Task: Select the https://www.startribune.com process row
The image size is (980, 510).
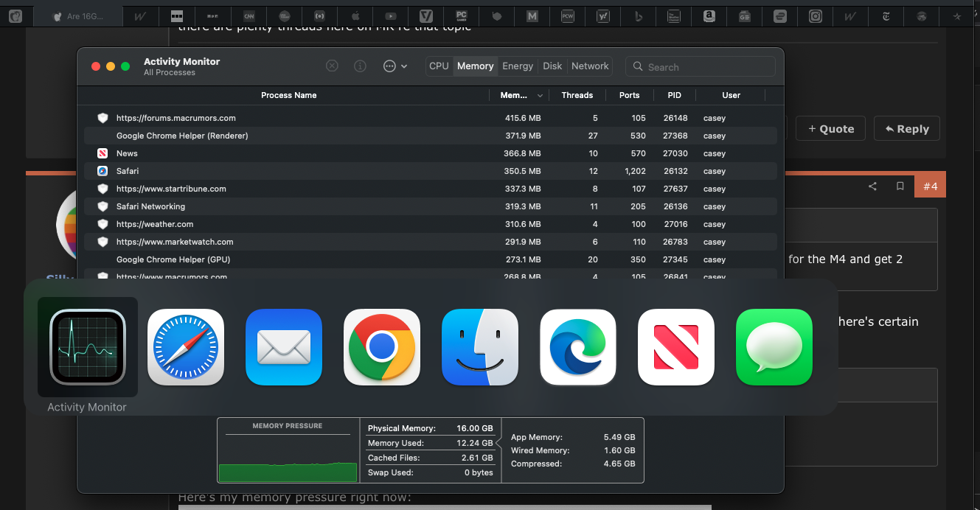Action: pos(431,189)
